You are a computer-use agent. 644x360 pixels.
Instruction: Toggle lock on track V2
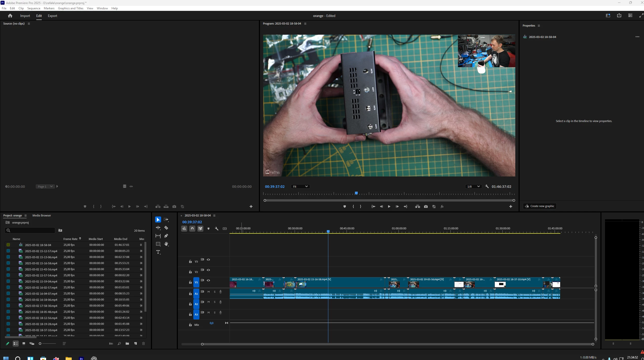click(x=190, y=272)
